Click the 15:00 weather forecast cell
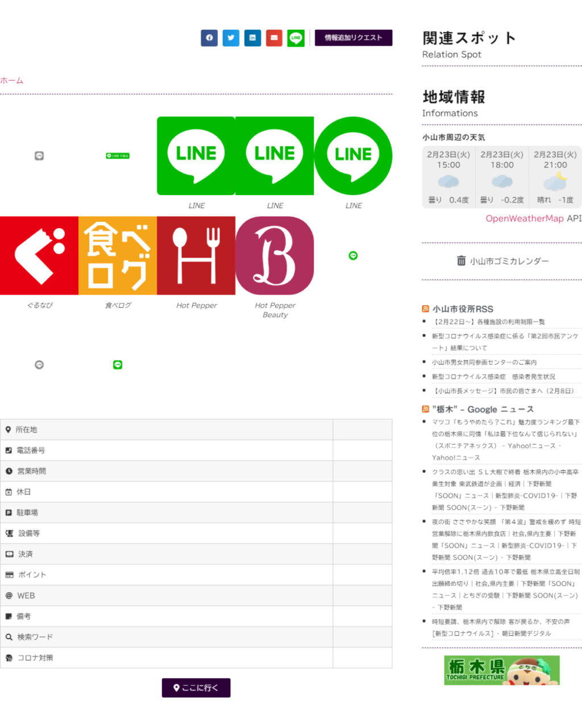Screen dimensions: 582x728 [x=448, y=177]
